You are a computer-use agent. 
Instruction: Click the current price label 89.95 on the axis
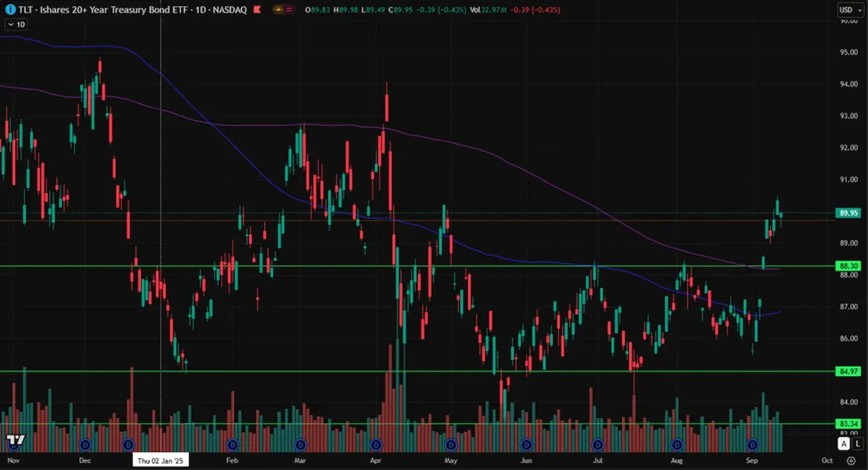coord(849,213)
